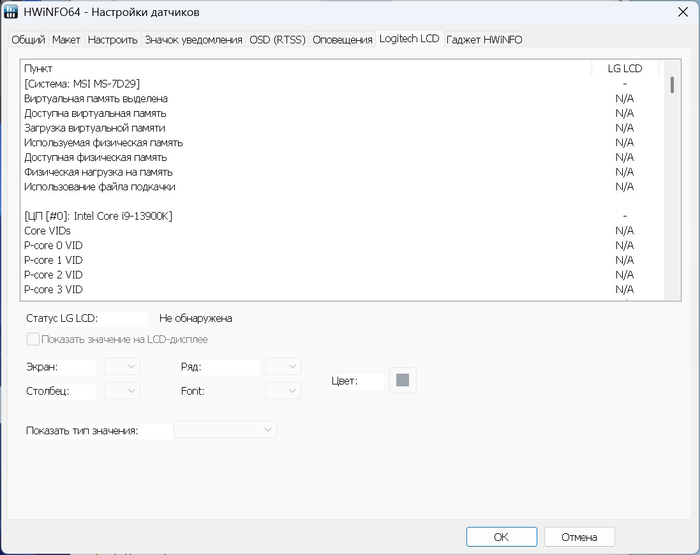Viewport: 700px width, 555px height.
Task: Enable 'Показать значение на LCD-дисплее' checkbox
Action: tap(34, 339)
